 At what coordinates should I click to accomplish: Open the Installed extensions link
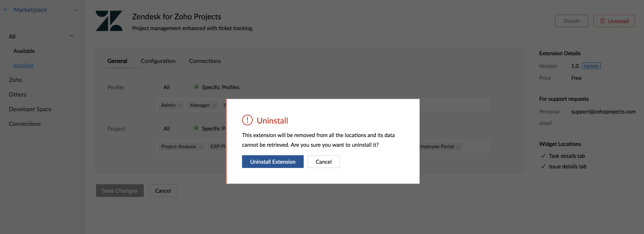pos(23,65)
